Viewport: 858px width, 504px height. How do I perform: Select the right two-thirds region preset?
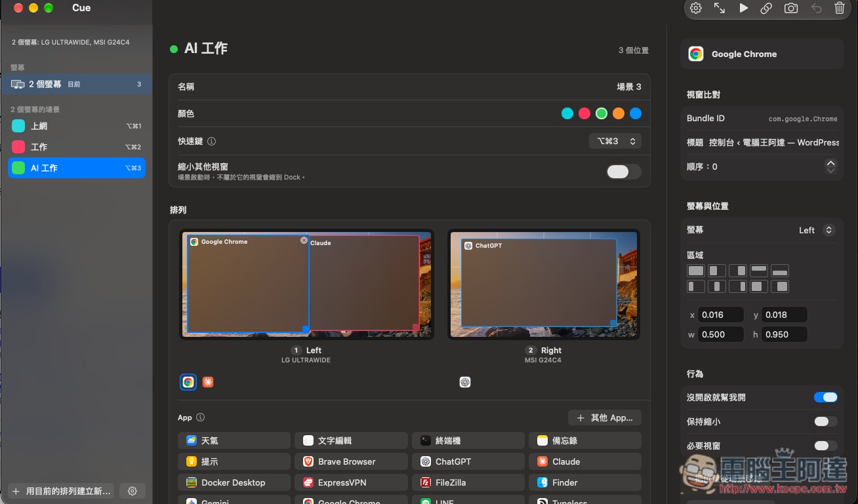coord(780,286)
